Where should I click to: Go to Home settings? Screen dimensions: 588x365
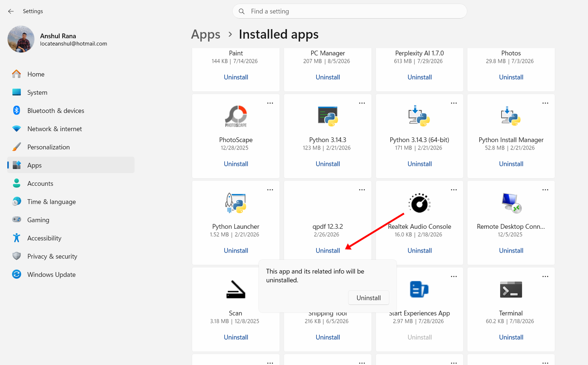tap(71, 74)
